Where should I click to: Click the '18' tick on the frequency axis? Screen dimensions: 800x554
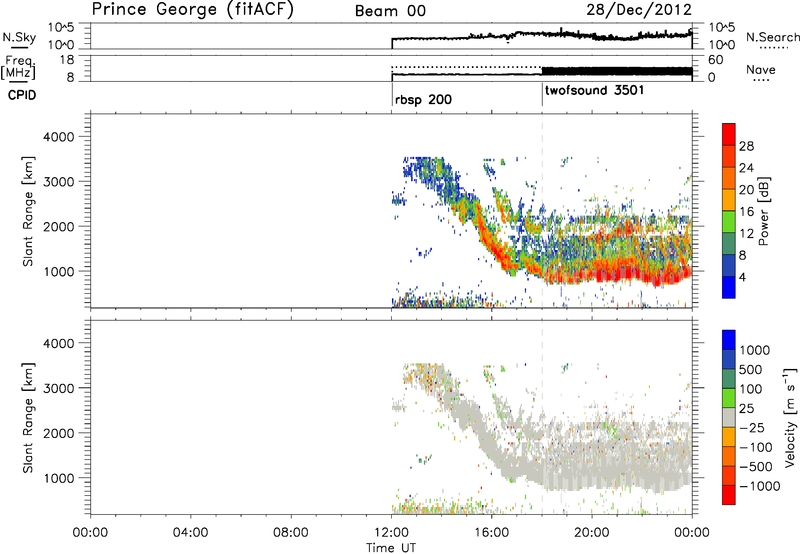click(x=67, y=60)
